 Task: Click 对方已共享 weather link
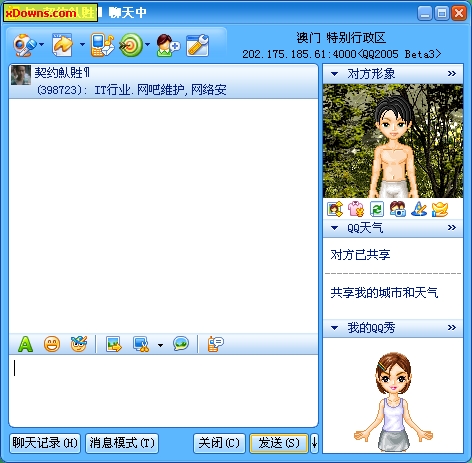point(360,255)
